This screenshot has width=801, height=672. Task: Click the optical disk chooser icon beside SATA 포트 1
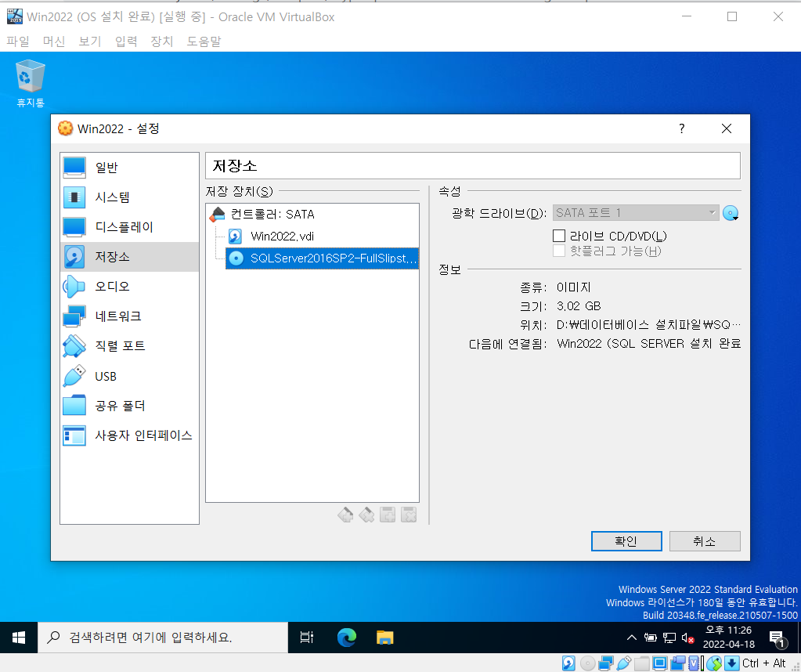coord(731,213)
